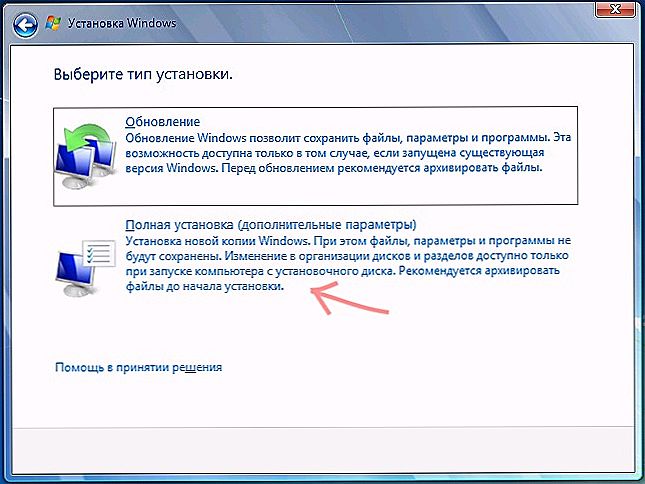Click the Установка Windows title text
The image size is (645, 484).
tap(122, 23)
